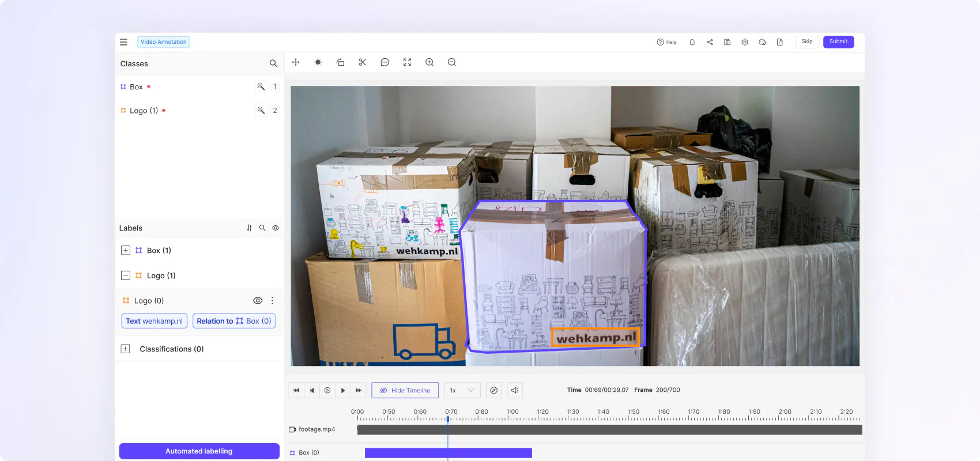Save the annotation with the disk icon
This screenshot has height=461, width=980.
(x=728, y=42)
